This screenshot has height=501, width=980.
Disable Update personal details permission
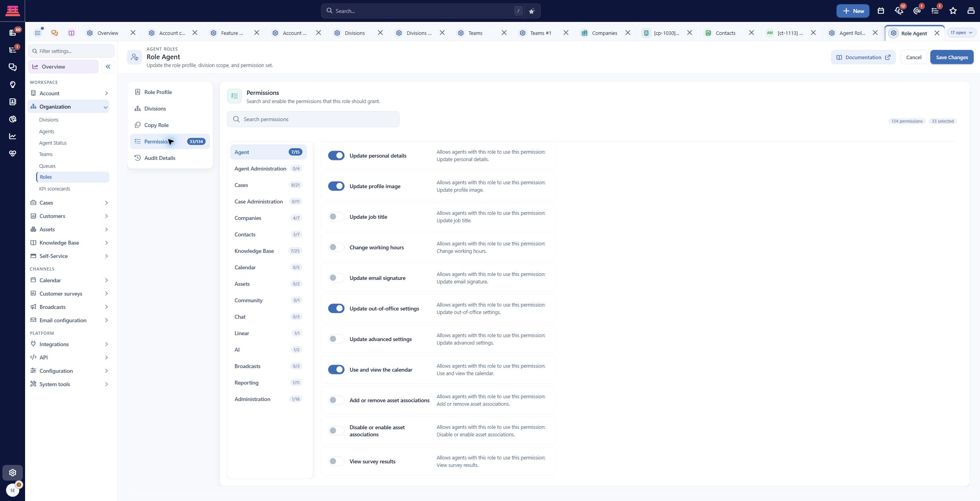tap(336, 156)
